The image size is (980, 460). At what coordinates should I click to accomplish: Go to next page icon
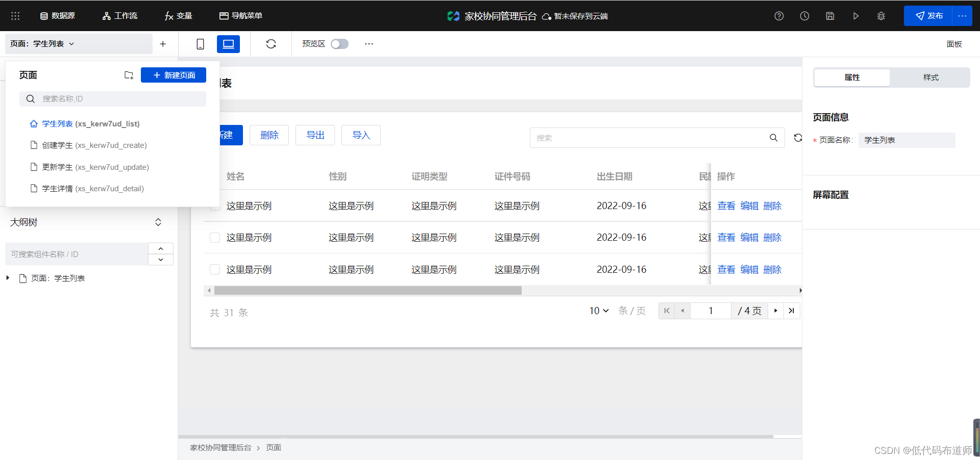click(776, 311)
